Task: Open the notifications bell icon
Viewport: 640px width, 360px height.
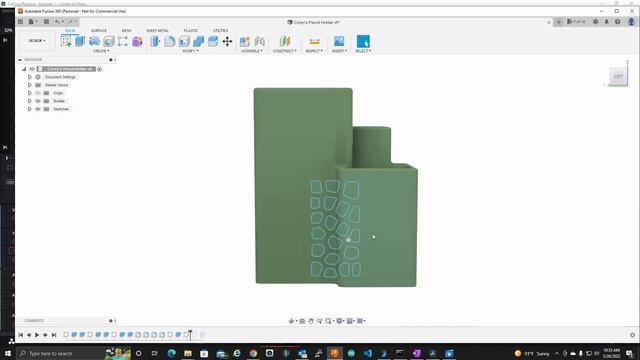Action: [x=607, y=22]
